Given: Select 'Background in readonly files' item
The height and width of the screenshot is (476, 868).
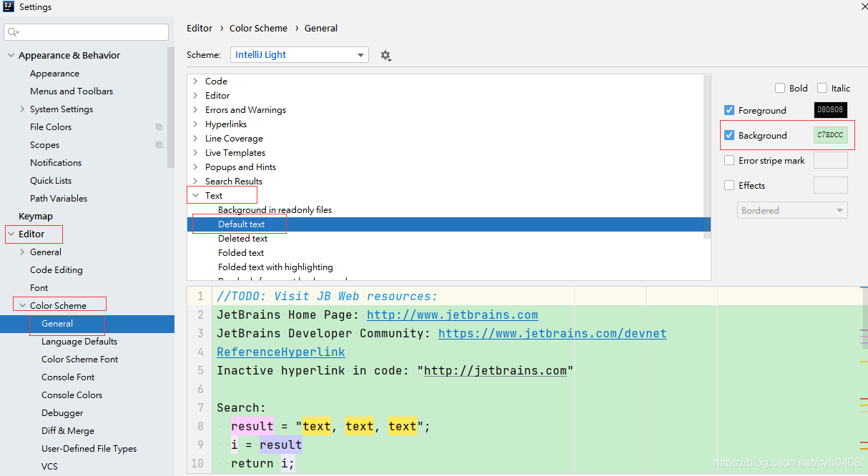Looking at the screenshot, I should coord(275,209).
